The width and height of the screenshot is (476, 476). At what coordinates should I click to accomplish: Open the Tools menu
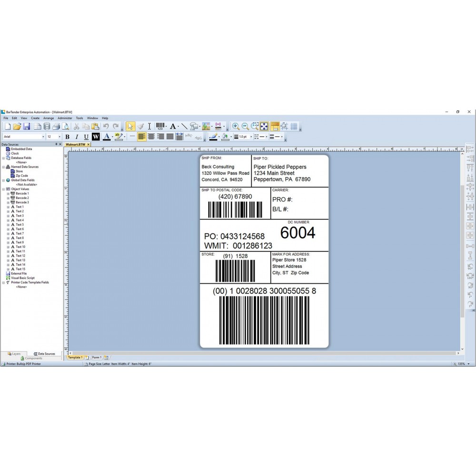pos(79,118)
